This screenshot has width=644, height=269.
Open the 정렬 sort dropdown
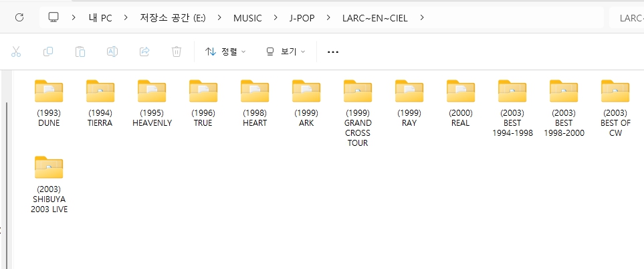[225, 52]
